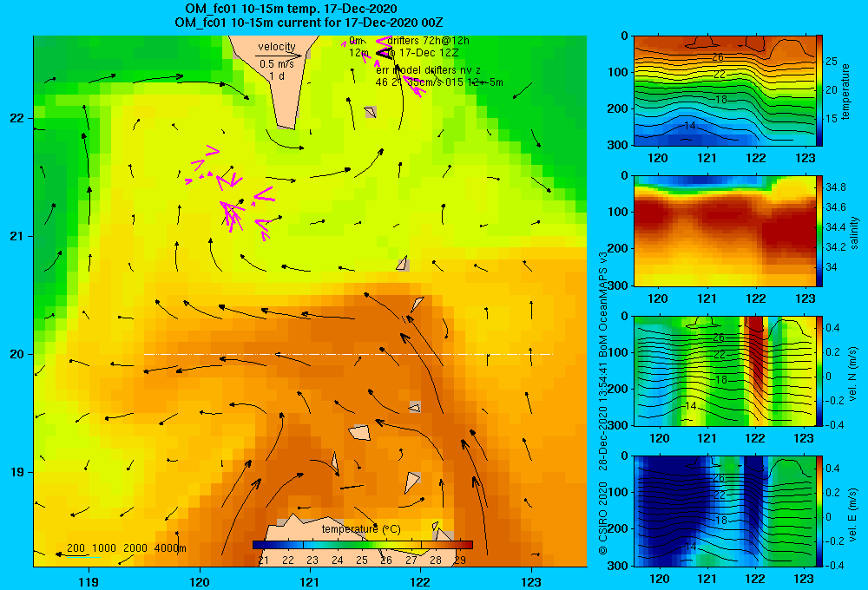Click the velocity scale arrow under 'velocity'

[x=279, y=56]
